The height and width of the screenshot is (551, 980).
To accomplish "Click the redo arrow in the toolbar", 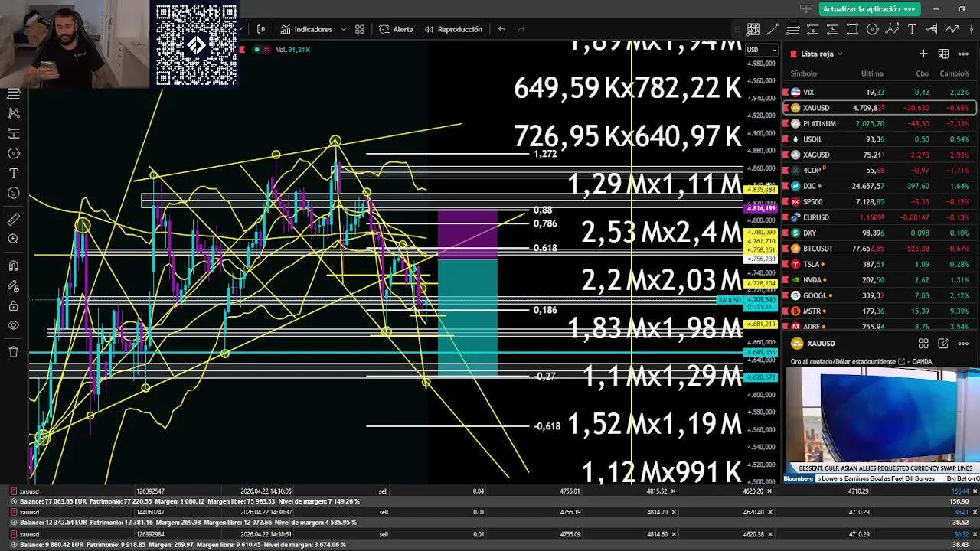I will pos(521,29).
